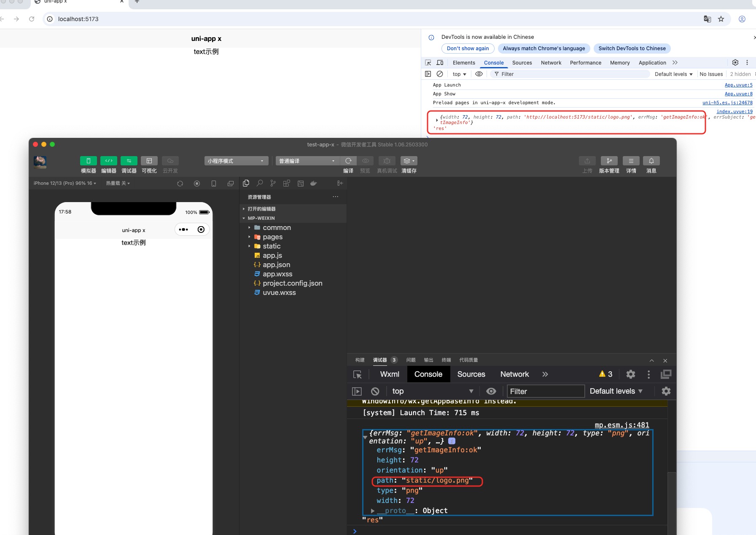This screenshot has width=756, height=535.
Task: Open the source control branch icon
Action: [273, 183]
